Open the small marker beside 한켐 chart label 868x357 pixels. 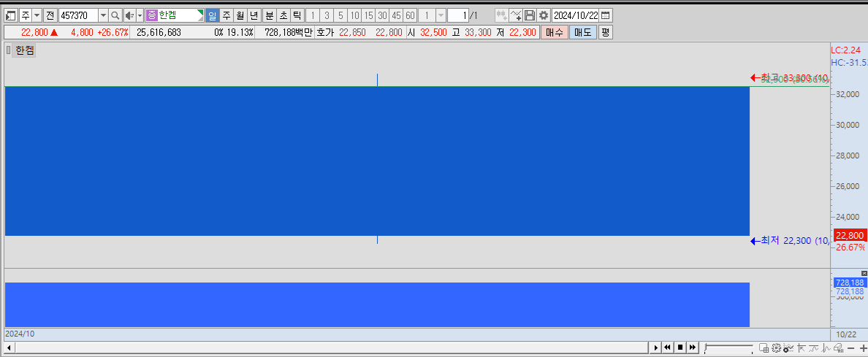8,50
